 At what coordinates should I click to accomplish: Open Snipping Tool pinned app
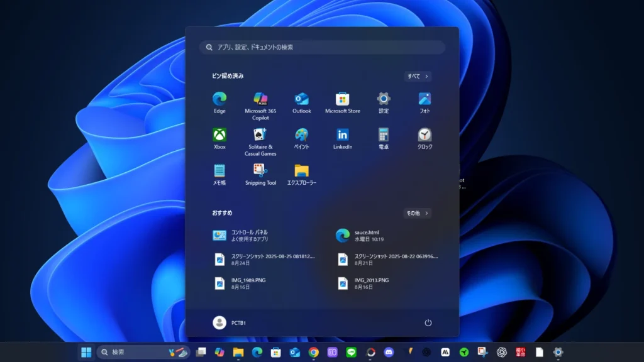[260, 175]
